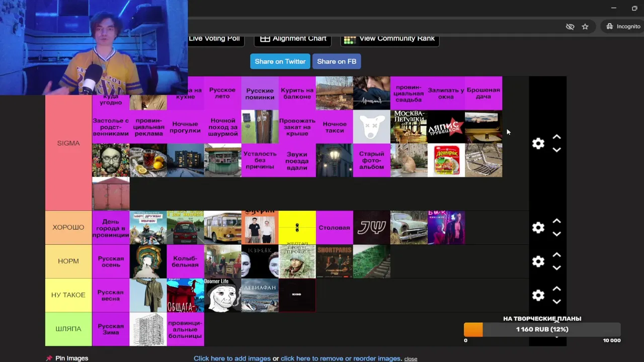Select the Doomer Life meme tile

click(222, 295)
